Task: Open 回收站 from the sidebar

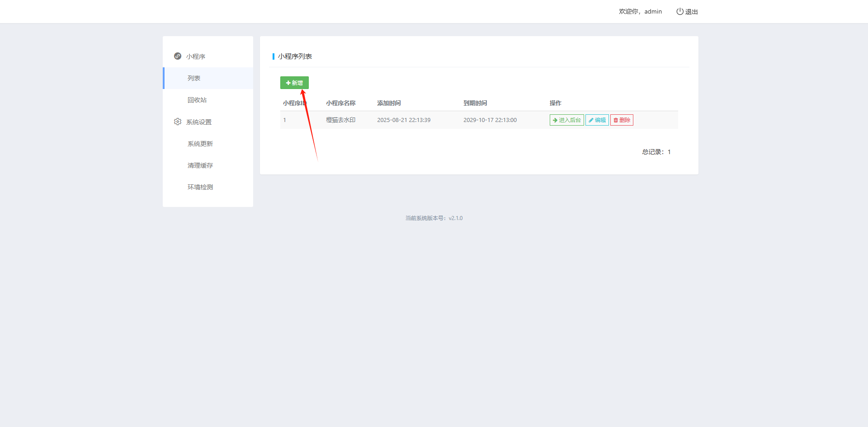Action: point(197,100)
